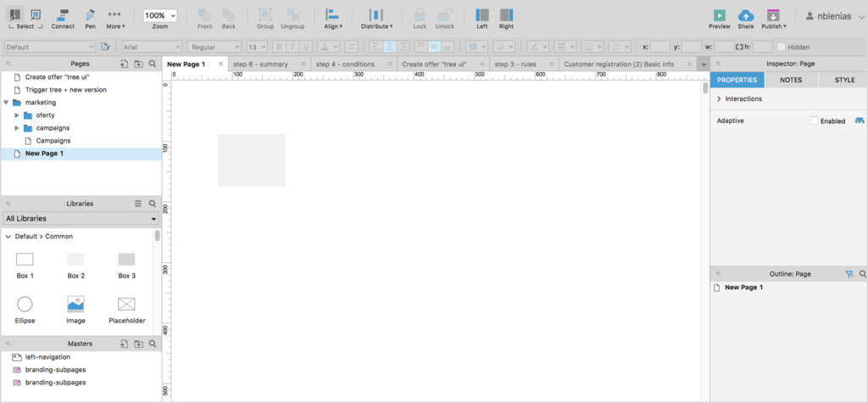This screenshot has width=868, height=403.
Task: Toggle Underline text formatting
Action: pyautogui.click(x=305, y=48)
